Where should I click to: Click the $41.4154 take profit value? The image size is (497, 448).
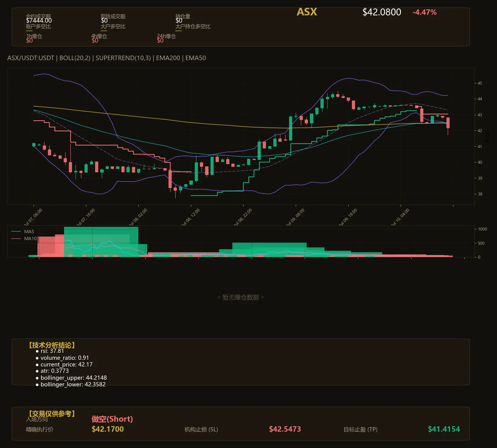point(444,429)
